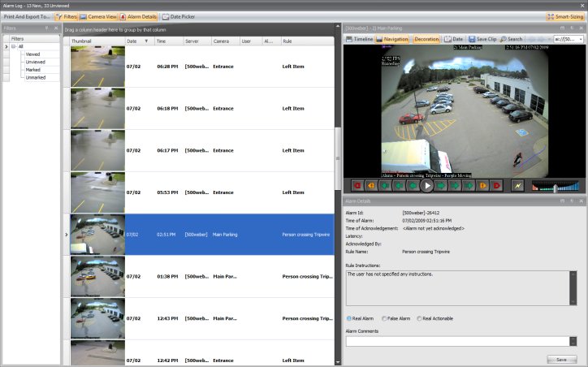Select the Real Alarm radio button
This screenshot has width=588, height=367.
[348, 318]
